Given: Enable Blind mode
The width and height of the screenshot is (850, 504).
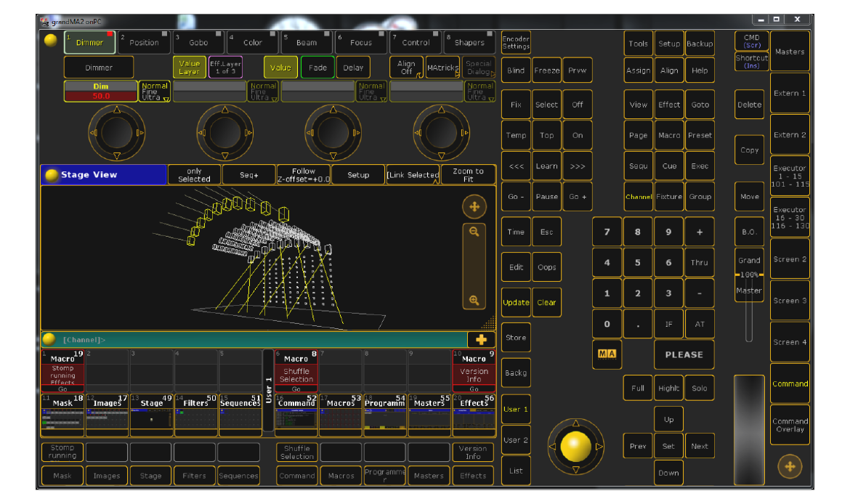Looking at the screenshot, I should click(516, 70).
